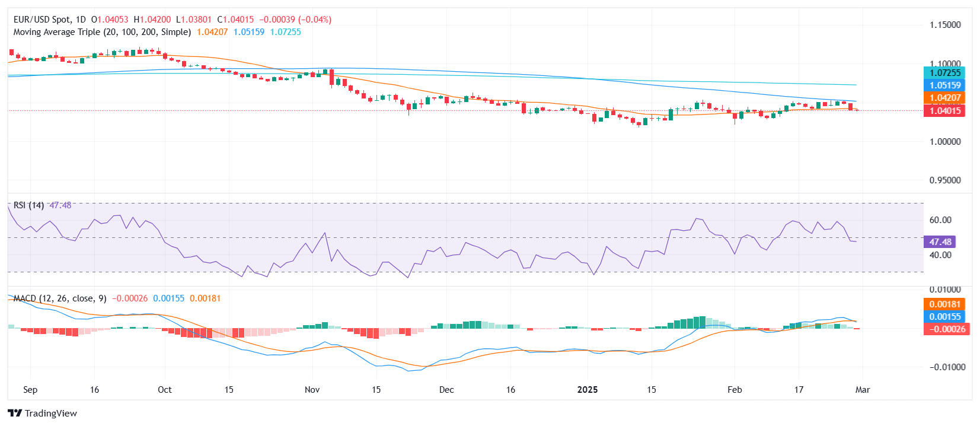
Task: Click the cyan 1.07255 price axis tag
Action: tap(944, 73)
